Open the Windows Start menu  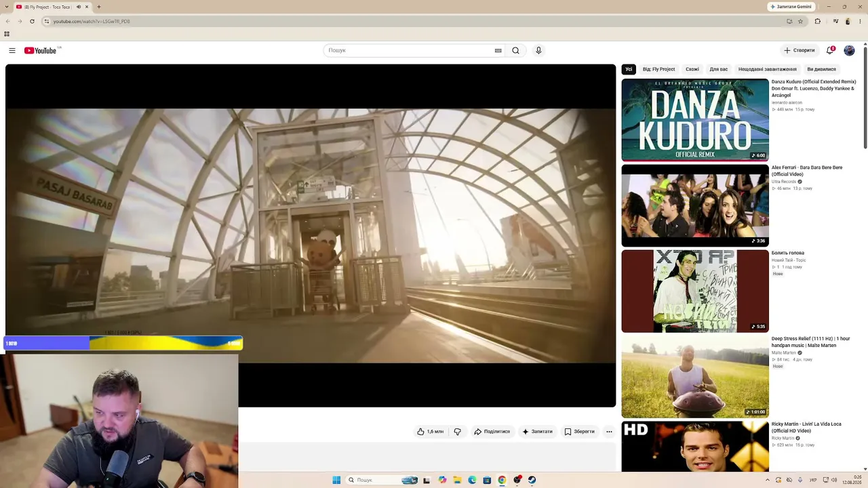point(336,480)
